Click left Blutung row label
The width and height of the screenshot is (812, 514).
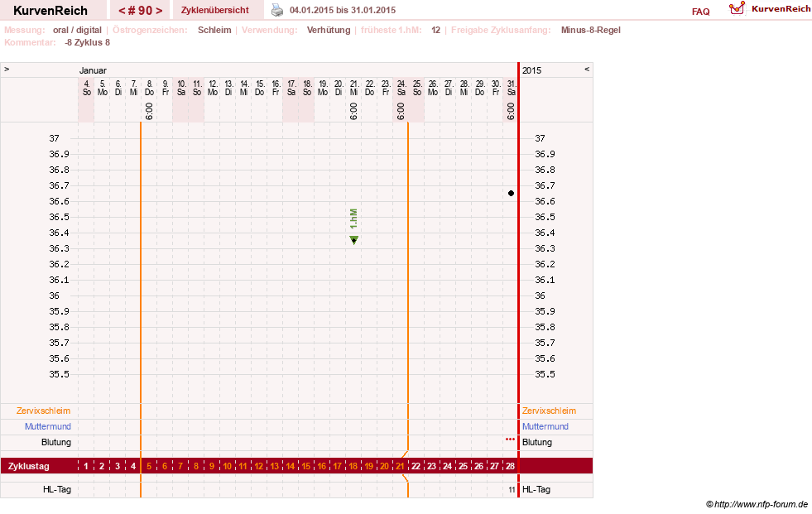pyautogui.click(x=56, y=443)
